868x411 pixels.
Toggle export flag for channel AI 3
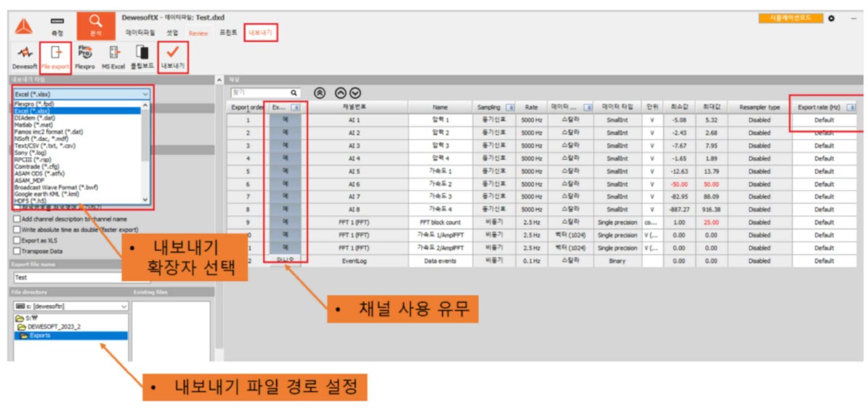coord(285,146)
